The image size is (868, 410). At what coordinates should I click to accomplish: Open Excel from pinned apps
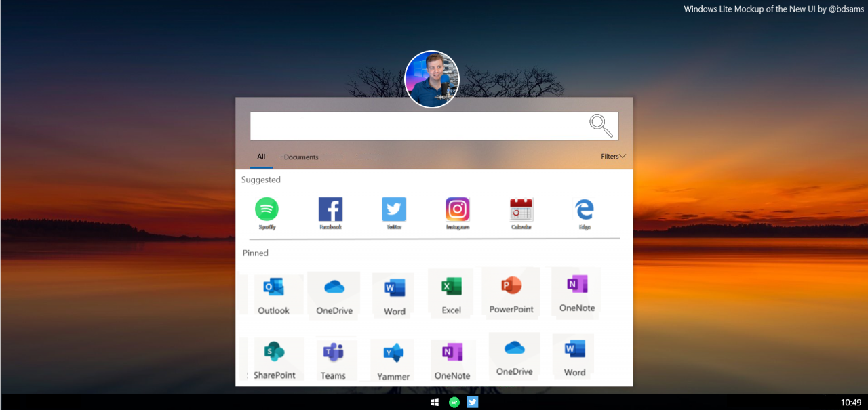pos(450,290)
